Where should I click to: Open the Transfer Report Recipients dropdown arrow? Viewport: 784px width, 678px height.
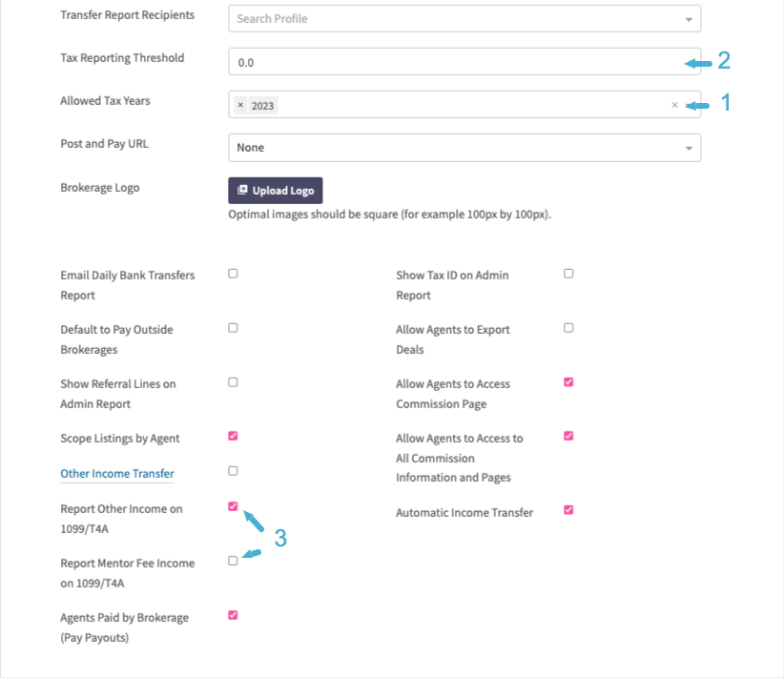[x=689, y=19]
